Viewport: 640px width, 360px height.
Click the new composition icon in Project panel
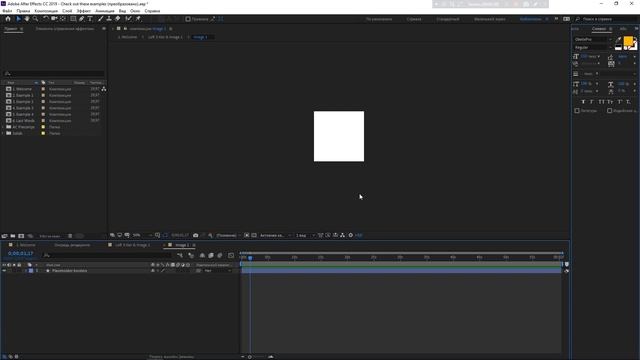(21, 236)
